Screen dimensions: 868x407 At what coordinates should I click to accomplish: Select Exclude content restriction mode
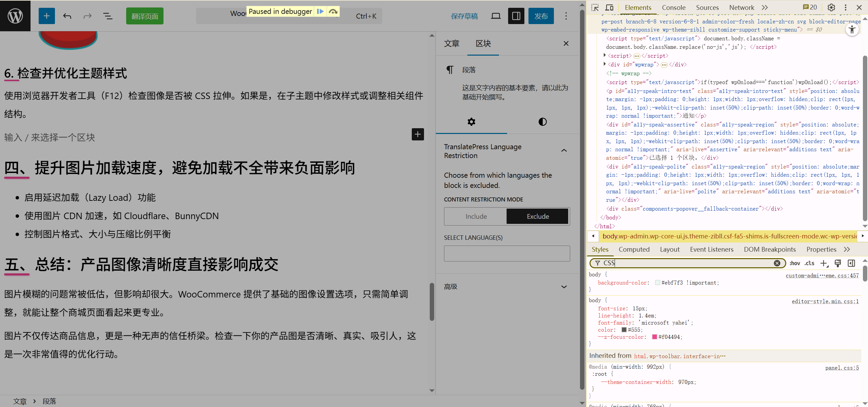tap(537, 216)
